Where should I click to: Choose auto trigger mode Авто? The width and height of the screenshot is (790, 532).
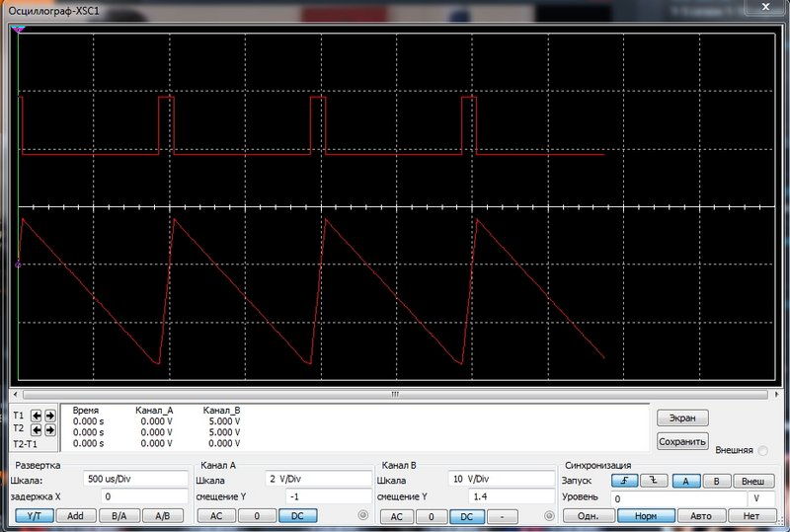(x=701, y=516)
